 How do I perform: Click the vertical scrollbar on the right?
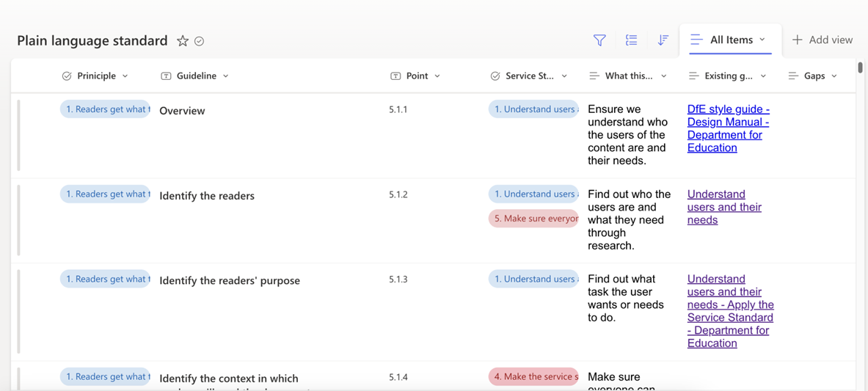[860, 68]
